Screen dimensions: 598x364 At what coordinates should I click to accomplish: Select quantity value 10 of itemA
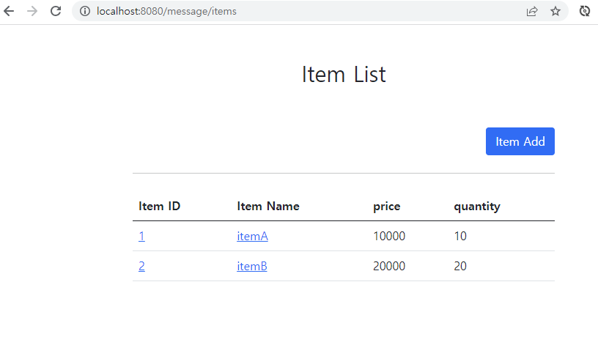(x=460, y=236)
